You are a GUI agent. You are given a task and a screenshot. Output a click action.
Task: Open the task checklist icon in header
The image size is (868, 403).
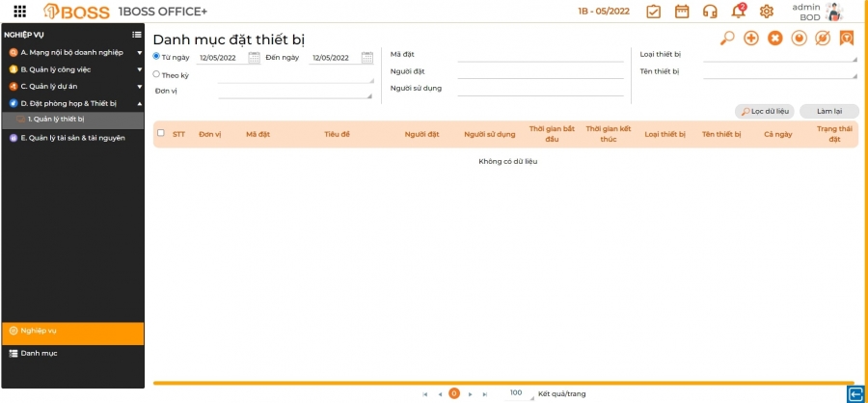653,12
